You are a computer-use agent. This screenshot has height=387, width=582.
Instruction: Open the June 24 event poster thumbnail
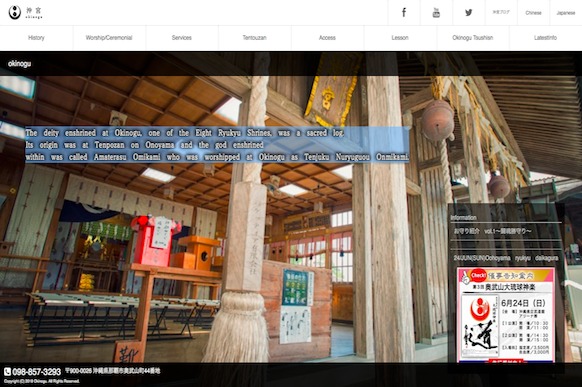pos(506,315)
